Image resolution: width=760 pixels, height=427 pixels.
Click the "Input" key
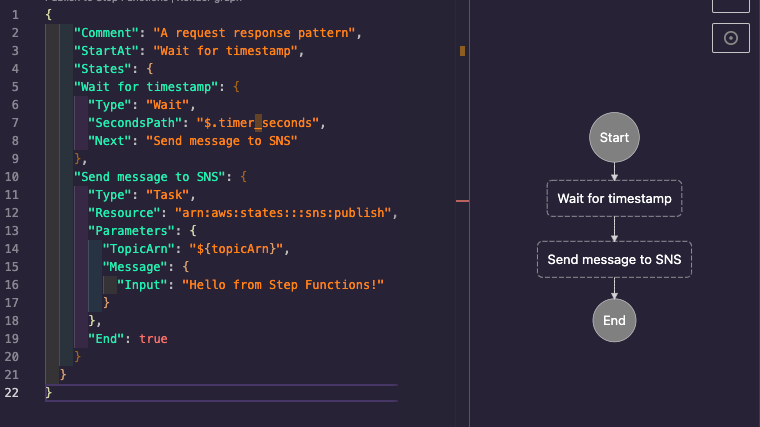point(142,285)
